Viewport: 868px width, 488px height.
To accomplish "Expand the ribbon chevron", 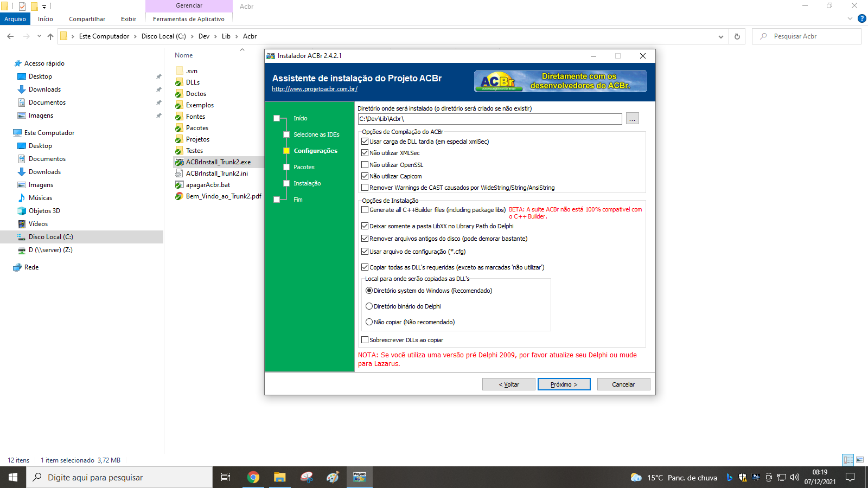I will pyautogui.click(x=850, y=18).
